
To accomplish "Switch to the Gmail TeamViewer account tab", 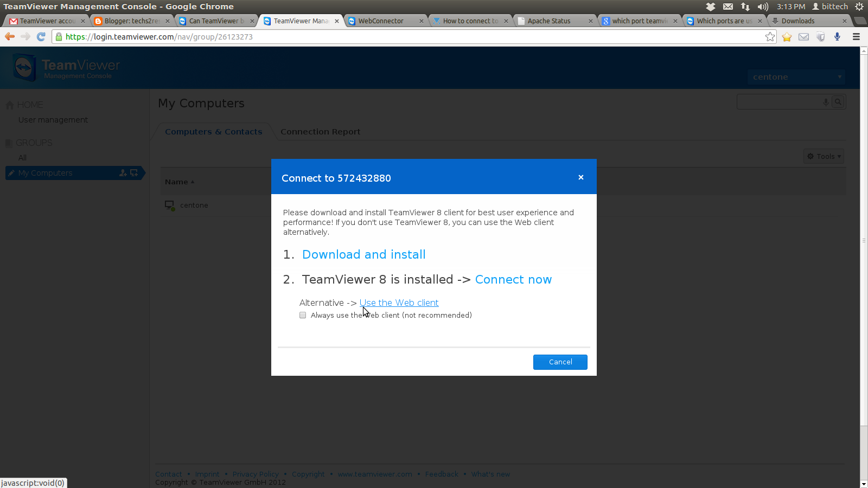I will pos(47,21).
